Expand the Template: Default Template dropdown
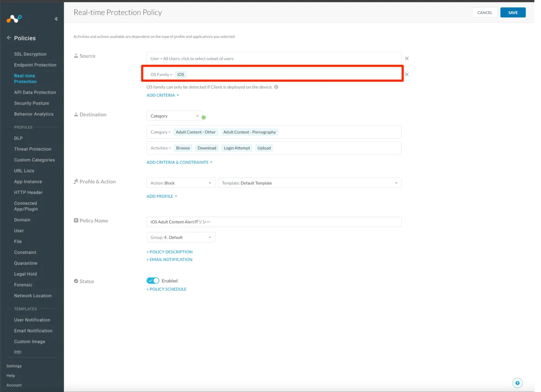541x392 pixels. click(x=309, y=183)
